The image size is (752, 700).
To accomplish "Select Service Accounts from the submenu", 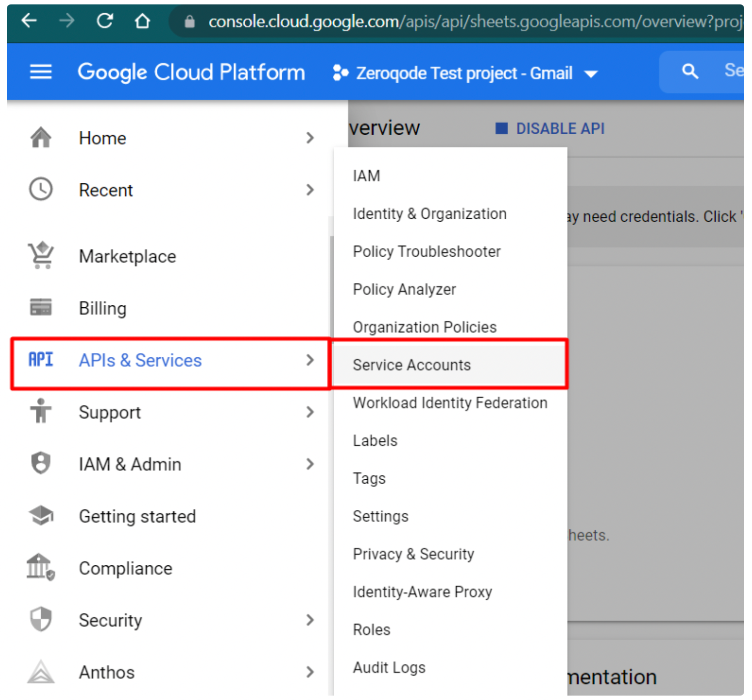I will pyautogui.click(x=411, y=365).
